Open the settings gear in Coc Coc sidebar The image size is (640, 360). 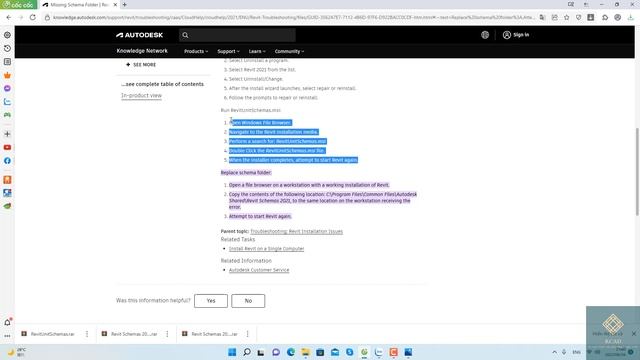(7, 35)
